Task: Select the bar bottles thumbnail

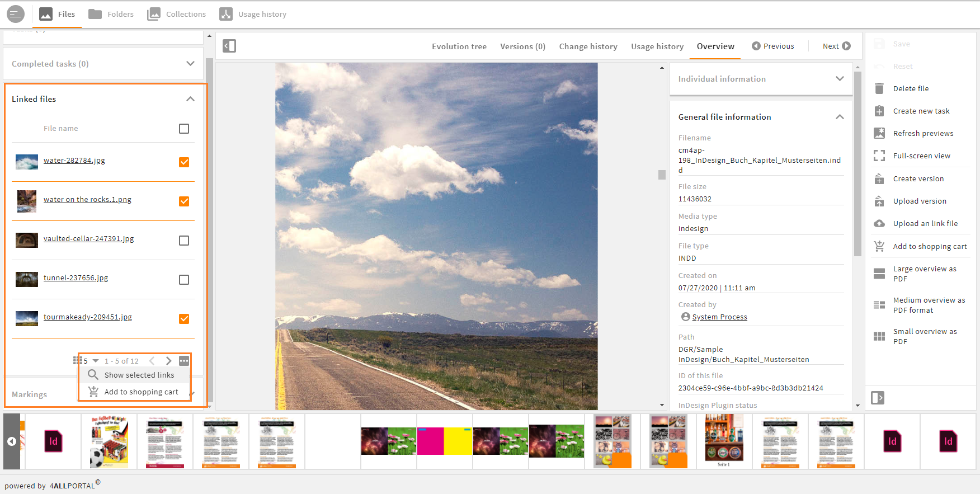Action: [724, 441]
